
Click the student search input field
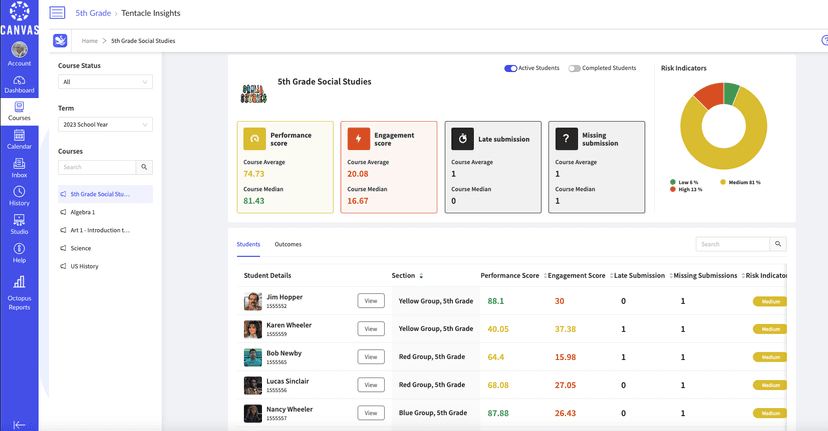(732, 244)
